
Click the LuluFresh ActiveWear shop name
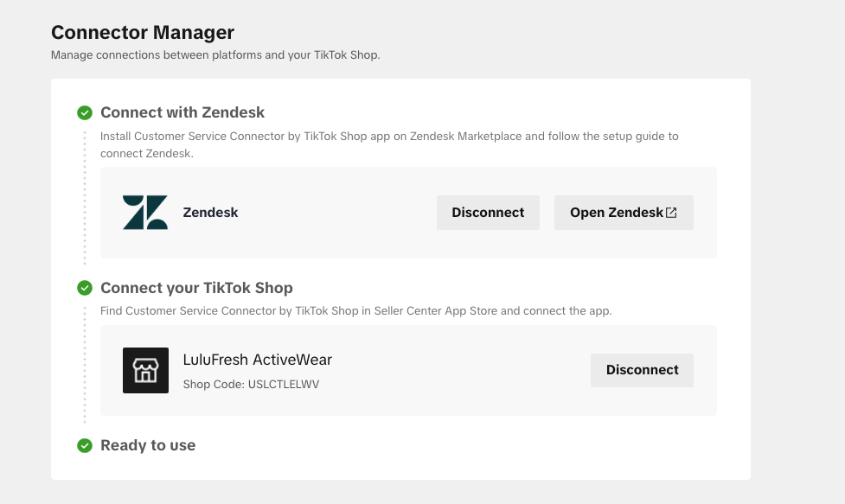258,360
